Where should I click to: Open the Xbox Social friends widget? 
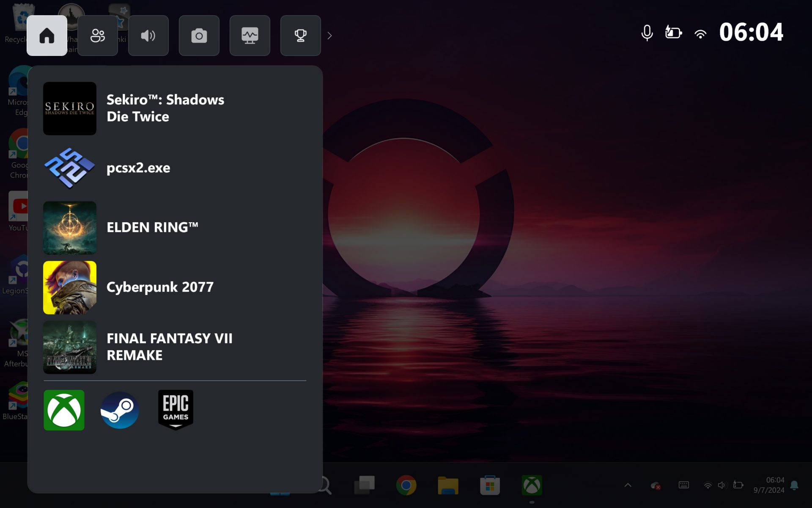(x=97, y=36)
